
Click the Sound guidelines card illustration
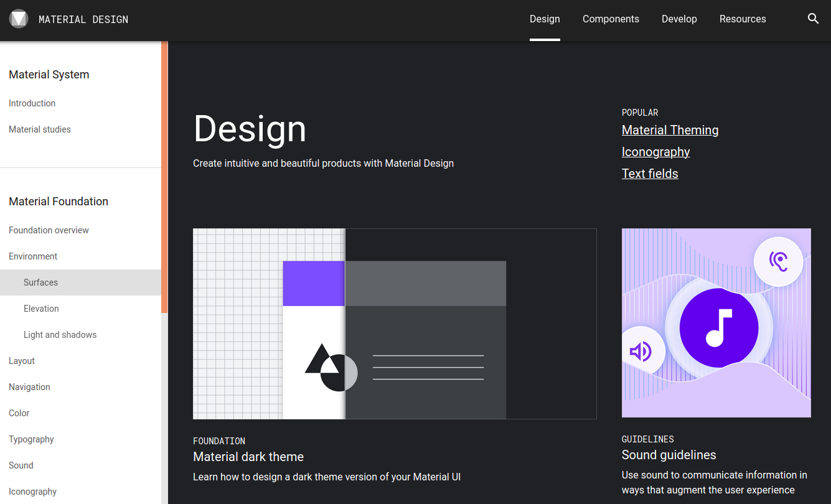716,323
